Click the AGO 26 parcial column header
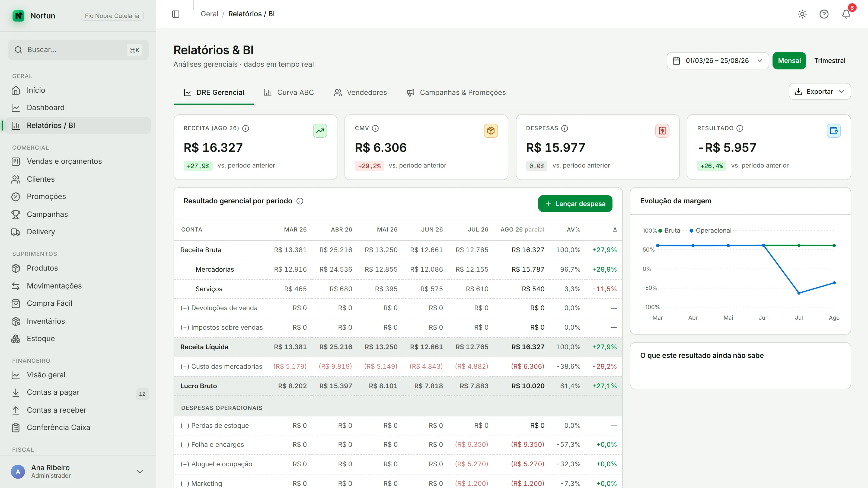 coord(522,230)
